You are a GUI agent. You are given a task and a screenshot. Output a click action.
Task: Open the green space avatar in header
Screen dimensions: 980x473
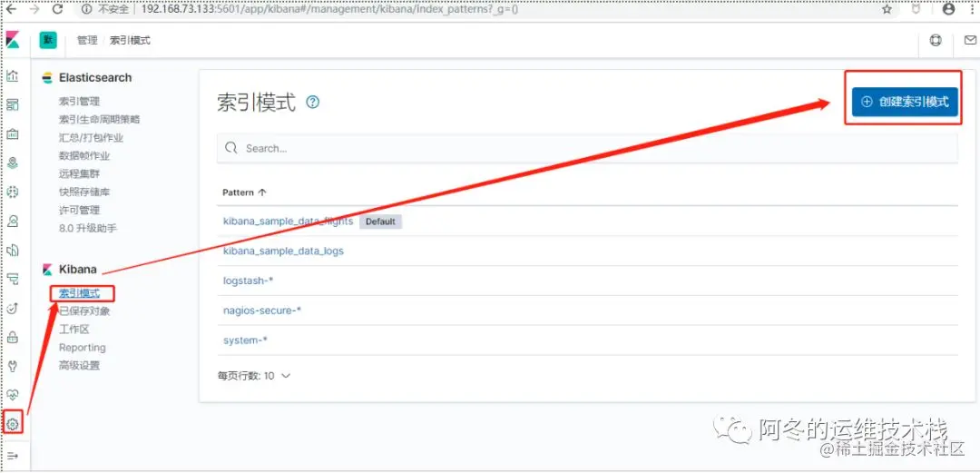tap(48, 40)
